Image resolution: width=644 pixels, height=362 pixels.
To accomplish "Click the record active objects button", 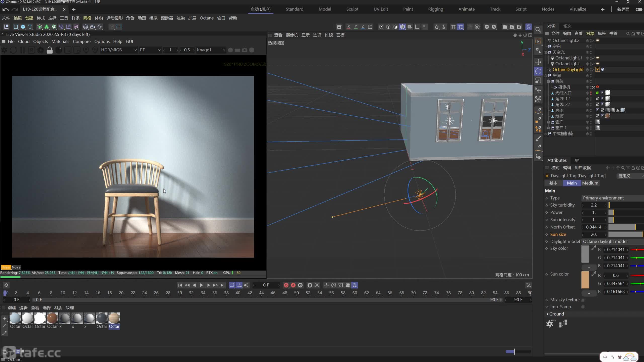I will [x=286, y=285].
